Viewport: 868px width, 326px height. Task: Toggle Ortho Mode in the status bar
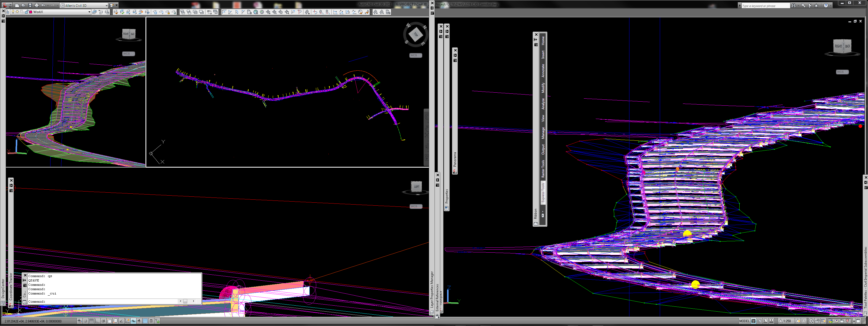[97, 321]
